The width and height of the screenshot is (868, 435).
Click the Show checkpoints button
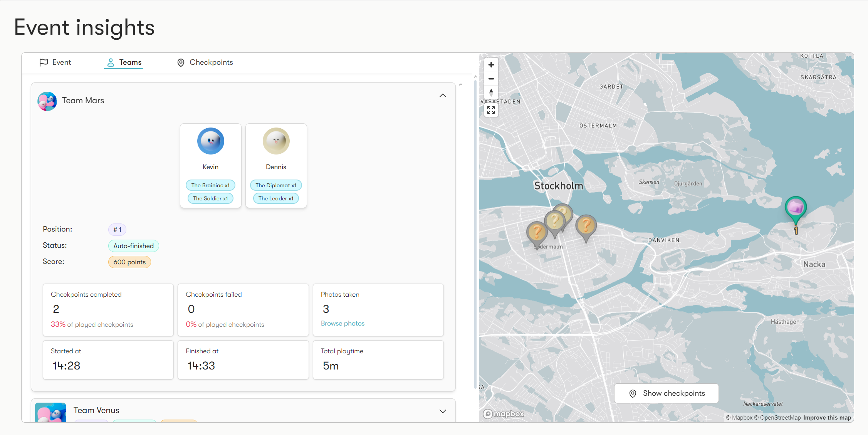tap(666, 393)
